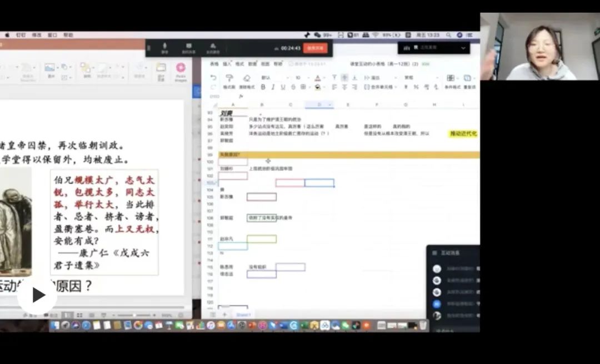The height and width of the screenshot is (364, 600).
Task: Open the number format dropdown
Action: (x=421, y=78)
